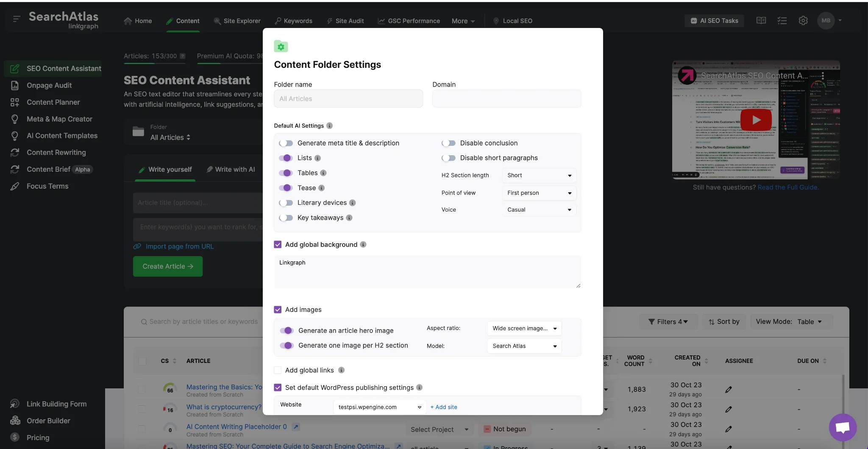Switch to the Write with AI tab
Screen dimensions: 868x449
click(x=231, y=169)
